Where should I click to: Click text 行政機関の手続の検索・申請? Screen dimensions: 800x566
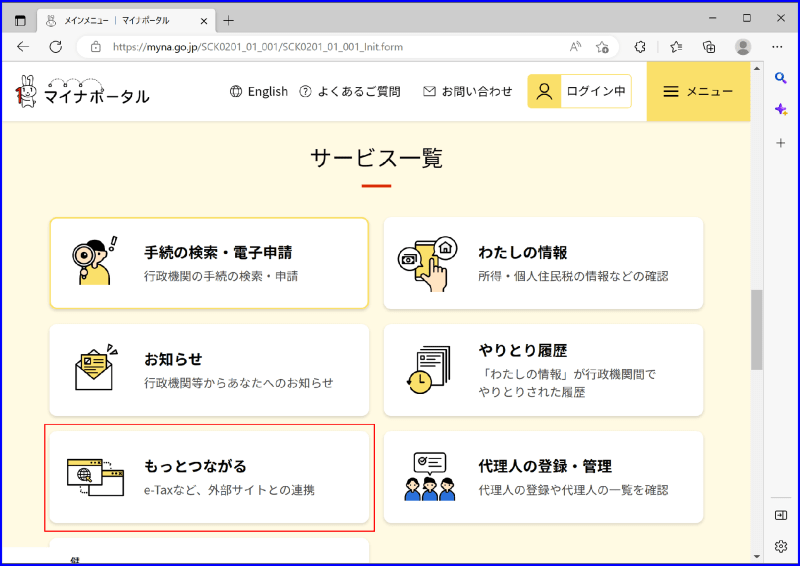tap(221, 276)
